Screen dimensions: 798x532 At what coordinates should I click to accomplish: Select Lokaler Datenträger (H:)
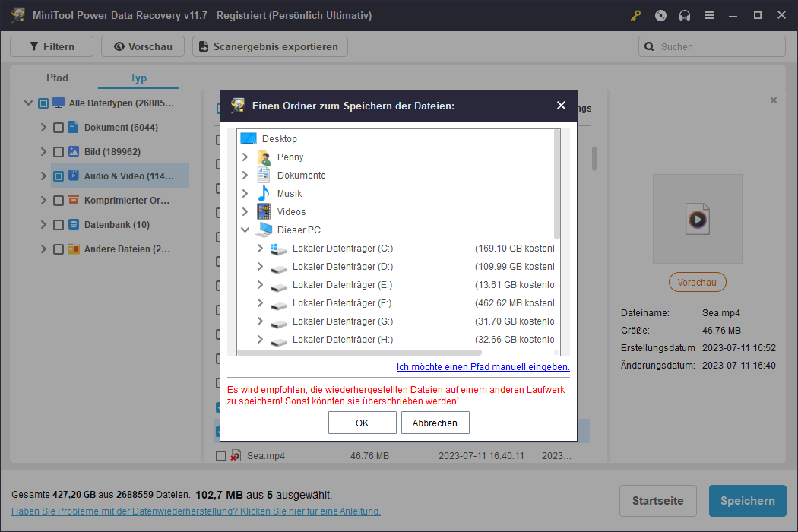343,340
